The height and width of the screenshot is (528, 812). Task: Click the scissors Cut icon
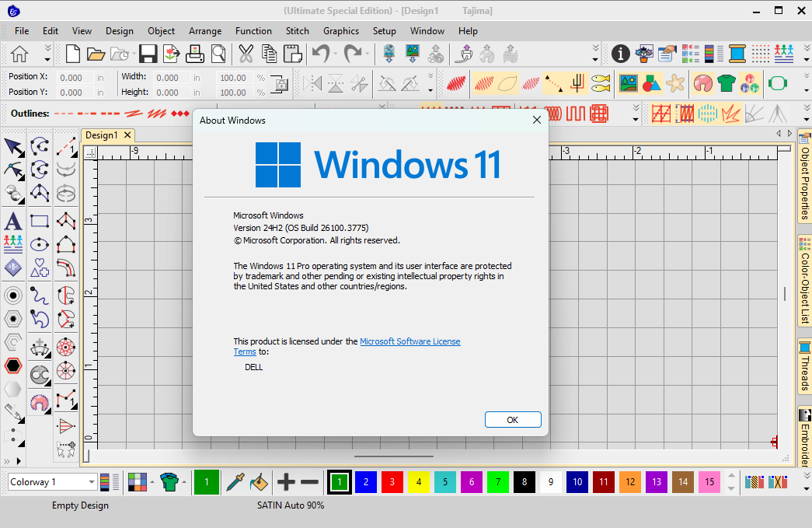point(245,53)
